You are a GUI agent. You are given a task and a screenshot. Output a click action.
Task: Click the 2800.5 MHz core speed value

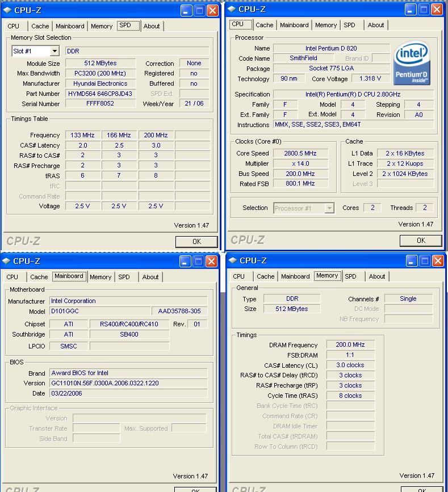click(x=300, y=153)
